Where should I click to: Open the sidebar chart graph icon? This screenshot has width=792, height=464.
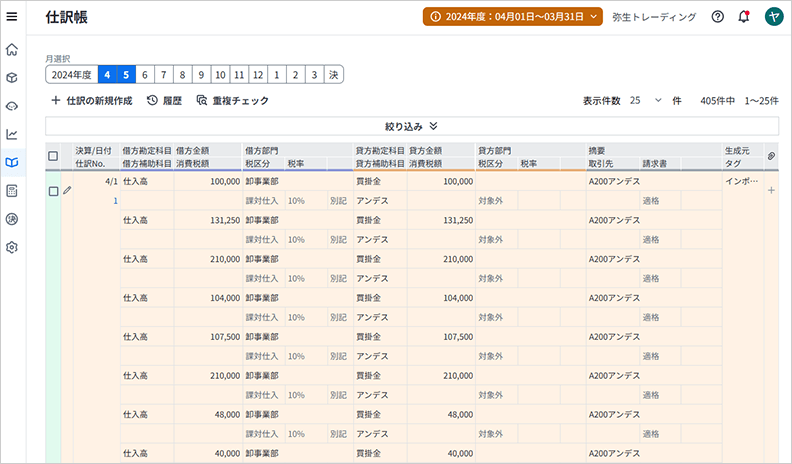(12, 134)
